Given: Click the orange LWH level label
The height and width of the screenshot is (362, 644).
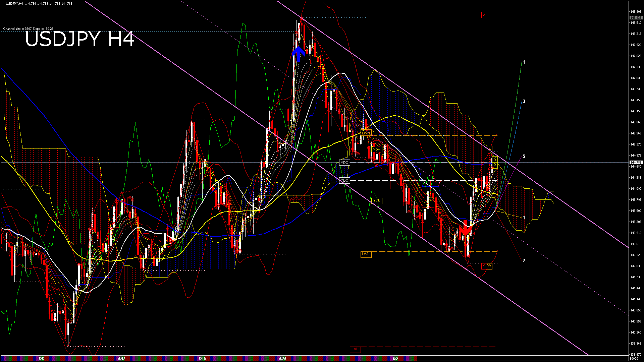Looking at the screenshot, I should [x=366, y=133].
